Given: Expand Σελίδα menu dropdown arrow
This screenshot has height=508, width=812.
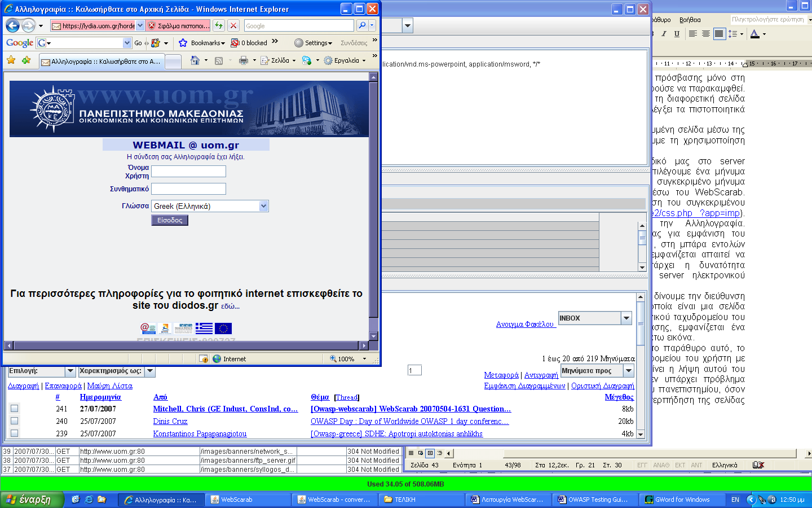Looking at the screenshot, I should [x=294, y=60].
